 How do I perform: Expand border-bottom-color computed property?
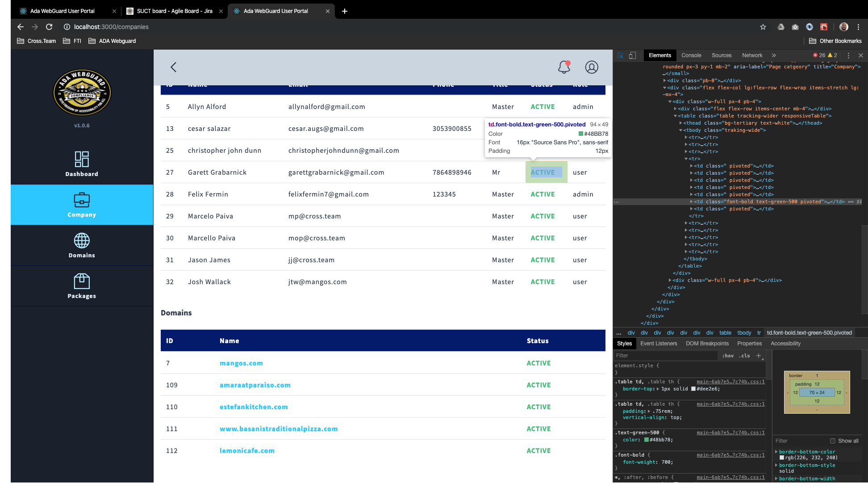tap(776, 452)
